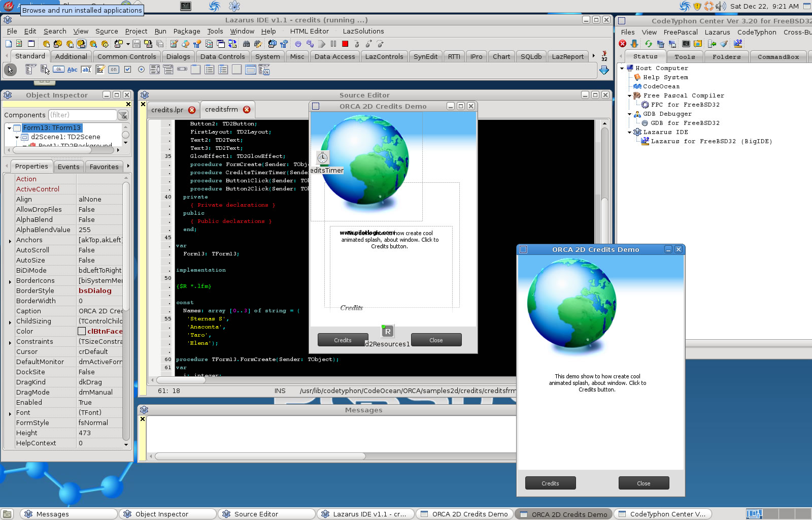The height and width of the screenshot is (520, 812).
Task: Open the Package menu
Action: click(x=187, y=31)
